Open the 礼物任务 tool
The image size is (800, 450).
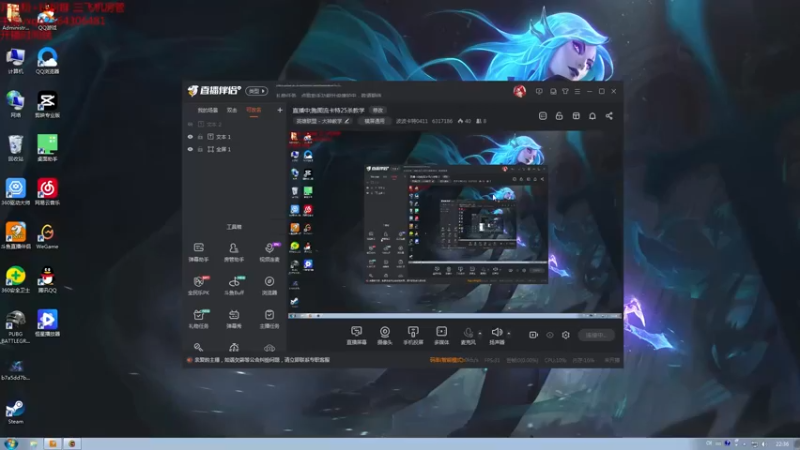198,318
